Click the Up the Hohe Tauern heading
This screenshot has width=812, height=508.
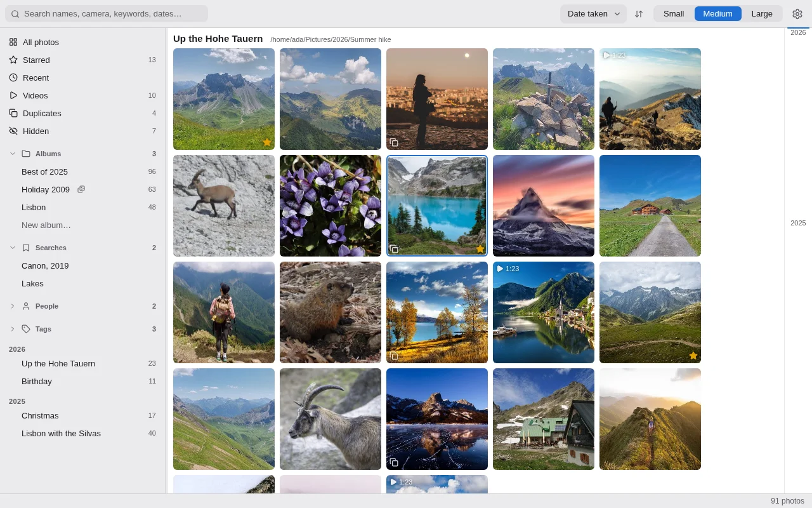coord(218,39)
